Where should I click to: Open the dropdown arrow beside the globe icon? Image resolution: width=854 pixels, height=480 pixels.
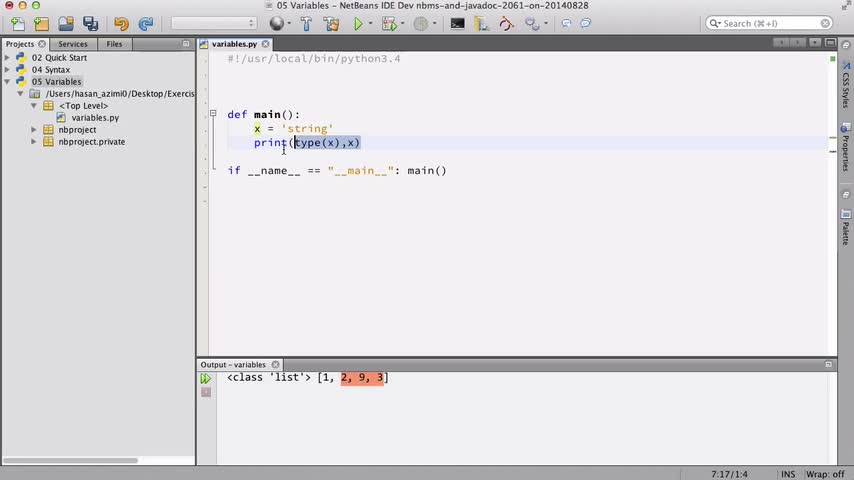coord(289,23)
